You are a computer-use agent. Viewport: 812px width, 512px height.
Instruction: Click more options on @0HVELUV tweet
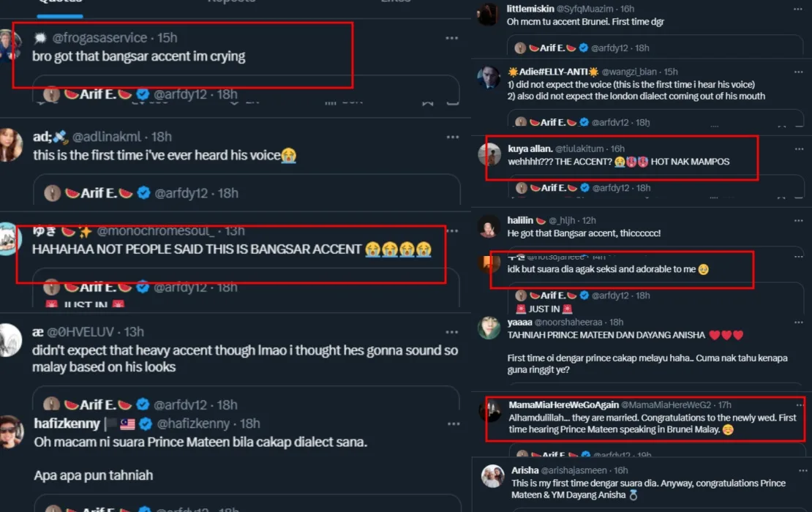tap(453, 331)
